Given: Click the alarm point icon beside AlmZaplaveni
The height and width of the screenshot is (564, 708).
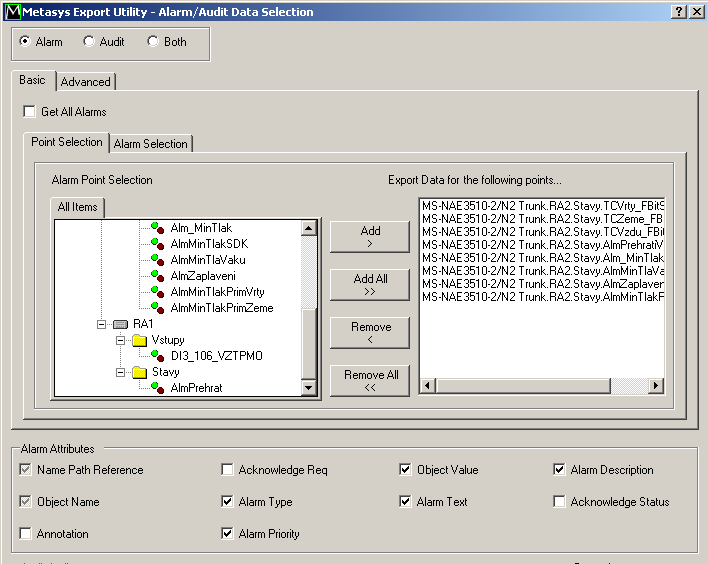Looking at the screenshot, I should (158, 275).
